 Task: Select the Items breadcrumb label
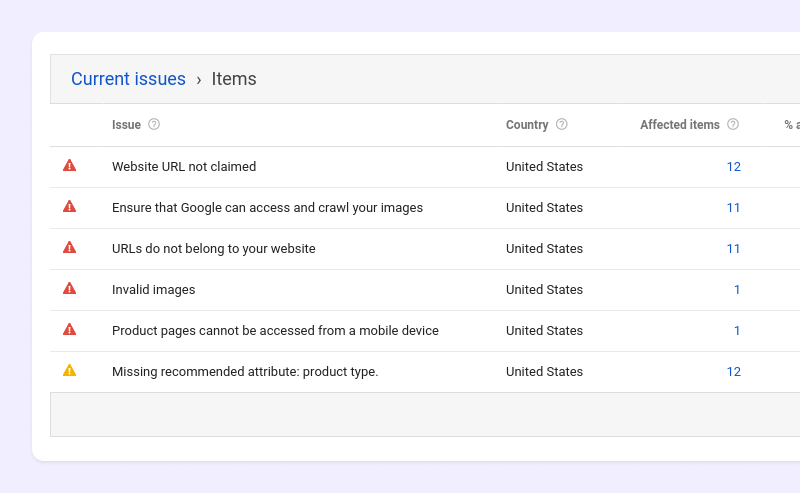[x=234, y=79]
